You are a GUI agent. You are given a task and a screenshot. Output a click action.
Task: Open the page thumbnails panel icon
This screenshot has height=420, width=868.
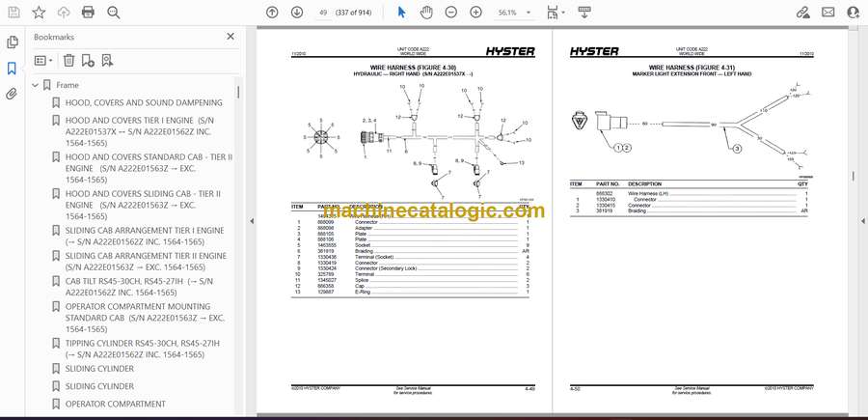pyautogui.click(x=13, y=42)
